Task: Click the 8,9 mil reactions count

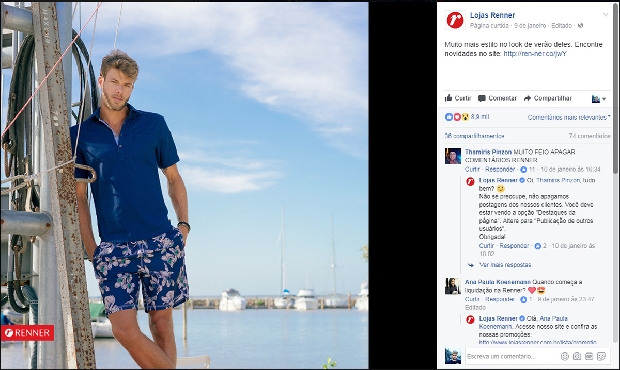Action: pos(480,117)
